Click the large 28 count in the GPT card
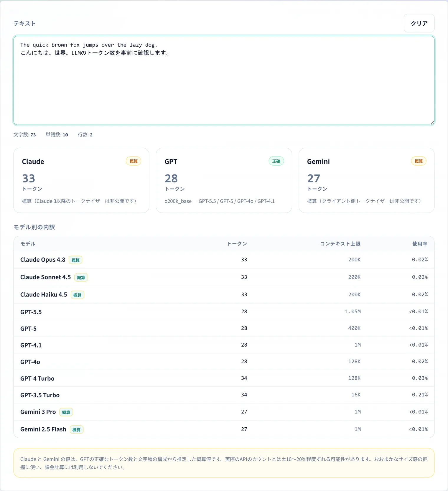The width and height of the screenshot is (448, 491). [171, 178]
